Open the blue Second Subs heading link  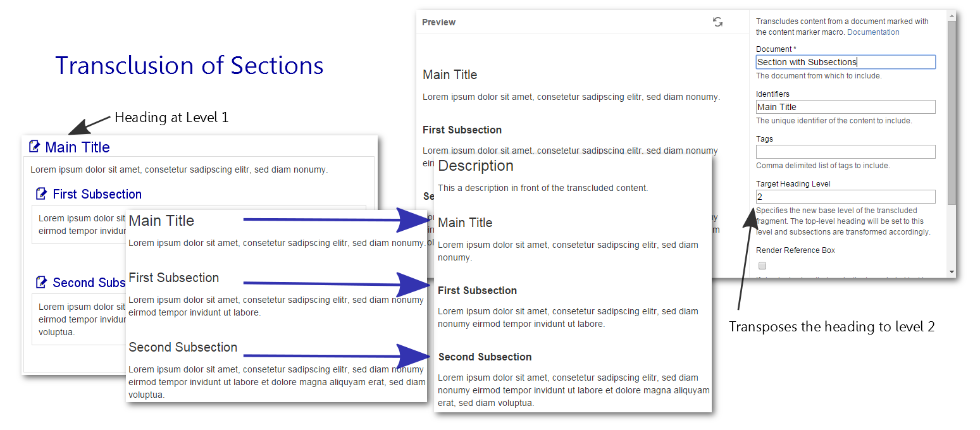pyautogui.click(x=89, y=283)
